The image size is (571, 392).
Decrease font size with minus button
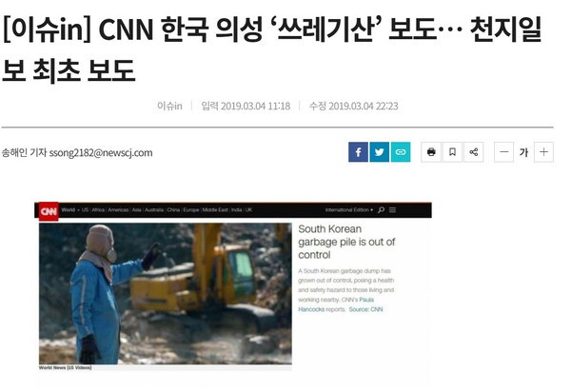coord(504,152)
